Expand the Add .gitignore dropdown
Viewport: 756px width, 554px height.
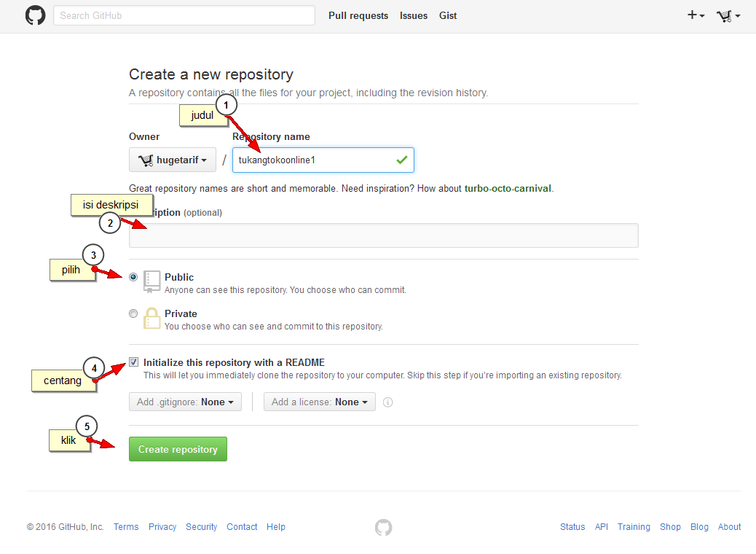pyautogui.click(x=185, y=402)
